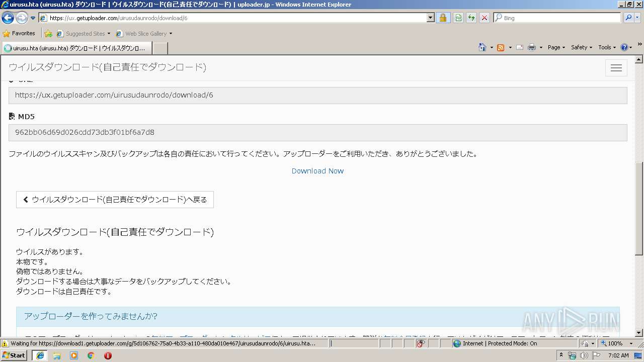
Task: Click the URL field showing download/6
Action: [318, 95]
